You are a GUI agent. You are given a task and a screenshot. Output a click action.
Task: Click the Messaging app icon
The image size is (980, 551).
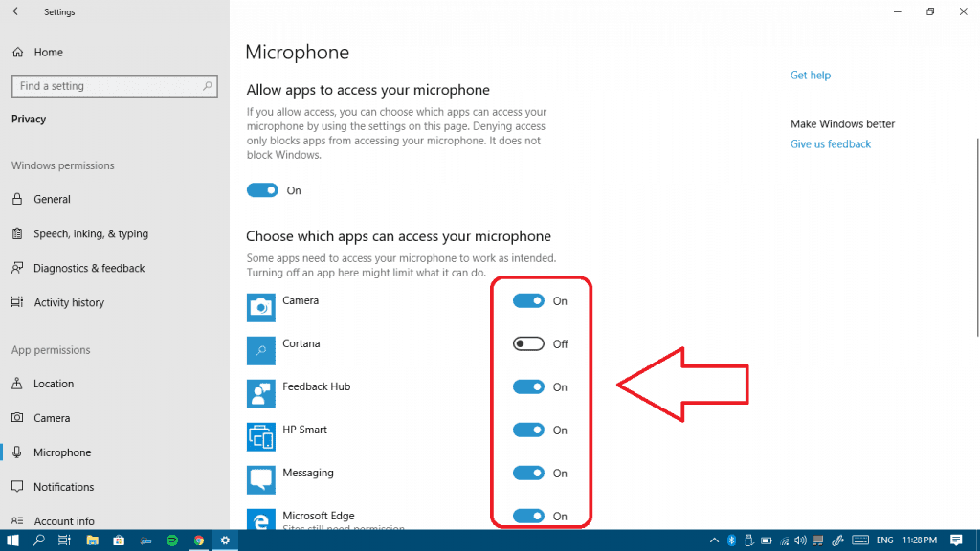pyautogui.click(x=260, y=480)
